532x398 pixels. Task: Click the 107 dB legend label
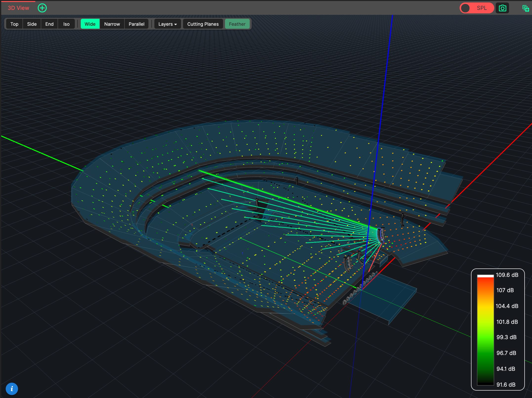(x=505, y=290)
